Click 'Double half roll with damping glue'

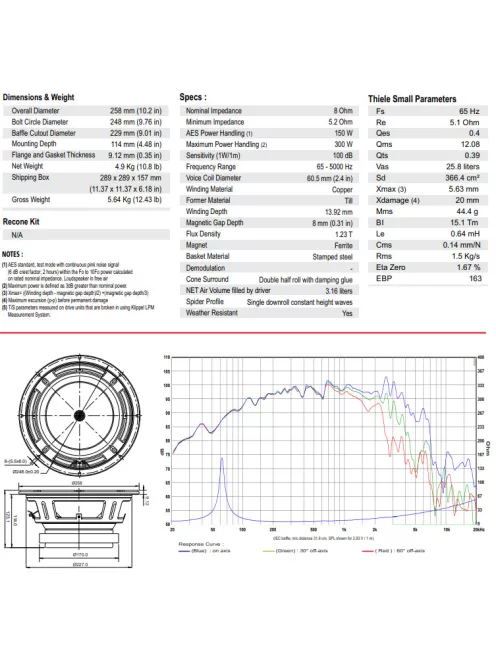[x=306, y=279]
